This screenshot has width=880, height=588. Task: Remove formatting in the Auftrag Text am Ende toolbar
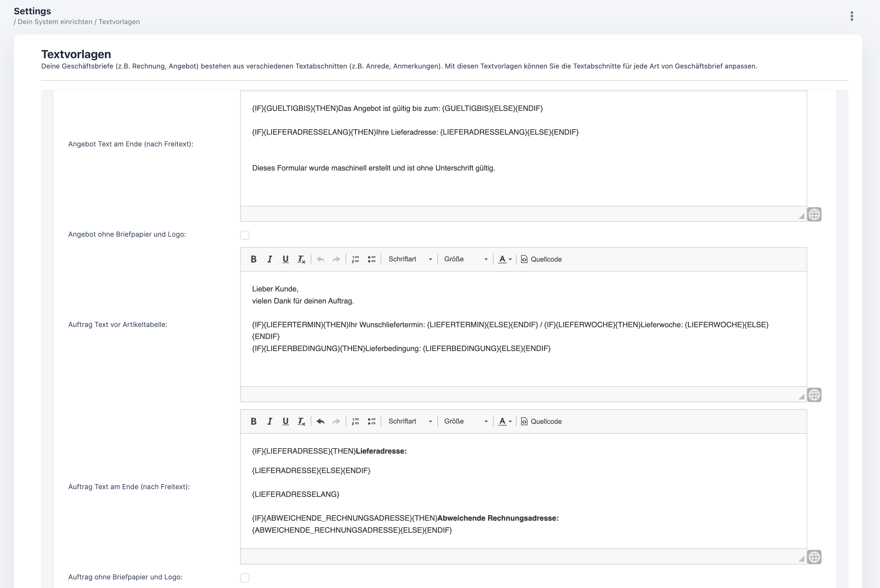pyautogui.click(x=301, y=421)
